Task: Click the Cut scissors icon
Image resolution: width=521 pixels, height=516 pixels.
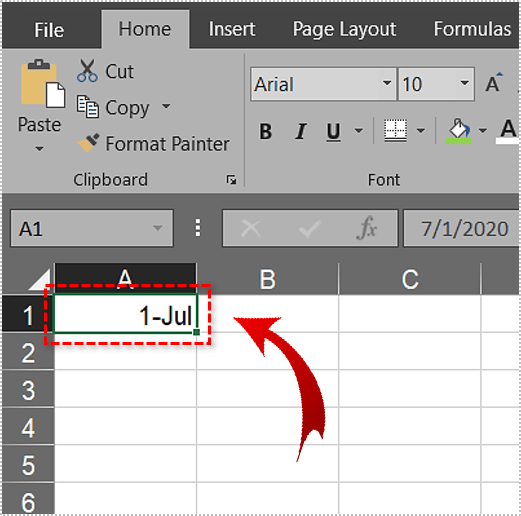Action: (87, 71)
